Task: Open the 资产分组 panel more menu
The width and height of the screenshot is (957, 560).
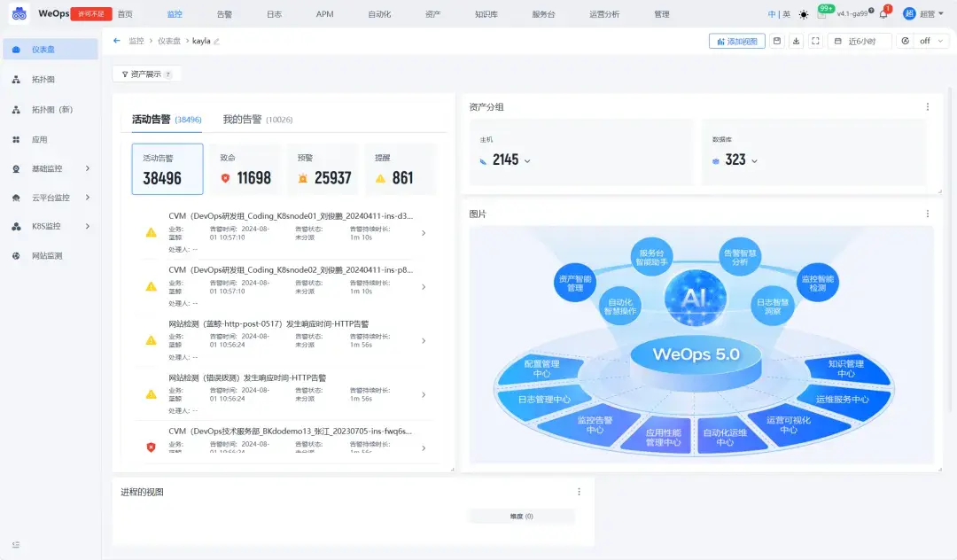Action: point(928,106)
